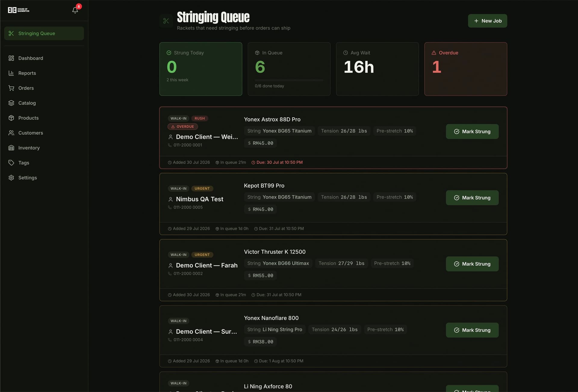Click phone number 011-2000 0004
Viewport: 578px width, 392px height.
click(188, 340)
